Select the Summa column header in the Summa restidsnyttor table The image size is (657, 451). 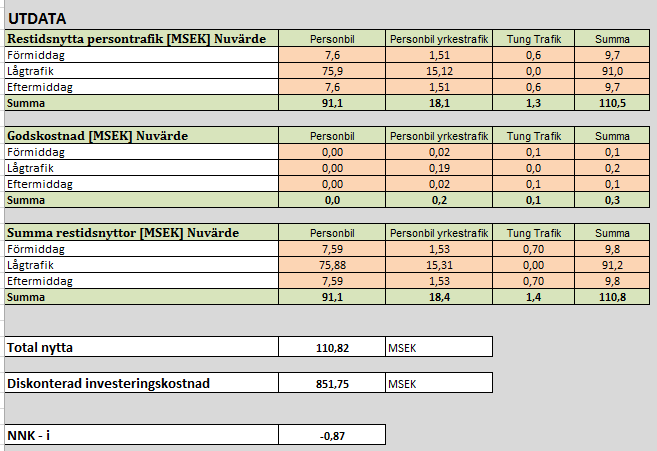612,232
